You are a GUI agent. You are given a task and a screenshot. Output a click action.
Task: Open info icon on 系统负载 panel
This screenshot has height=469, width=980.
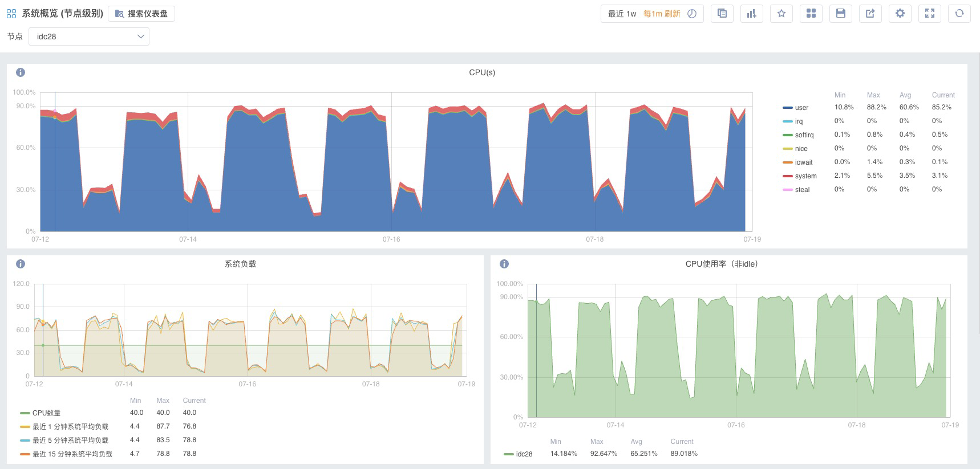click(x=21, y=264)
